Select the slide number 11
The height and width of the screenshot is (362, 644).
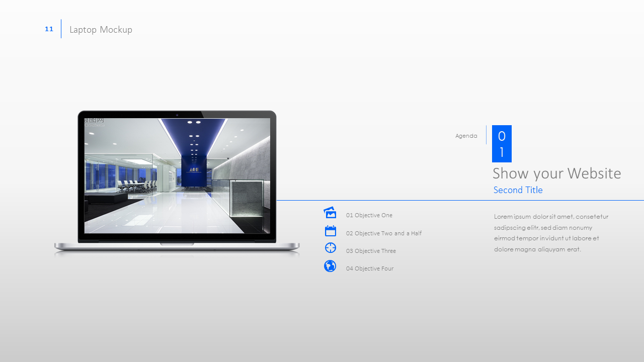coord(49,29)
